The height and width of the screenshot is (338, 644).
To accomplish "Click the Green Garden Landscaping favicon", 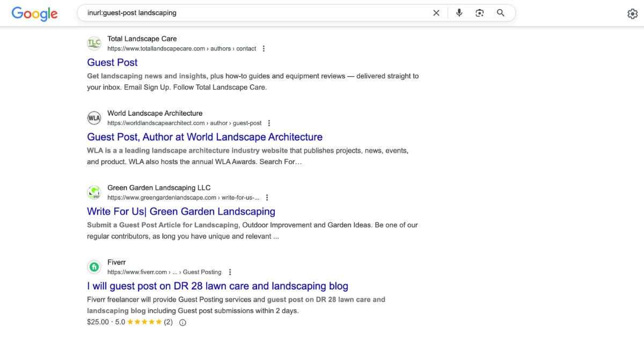I will point(94,192).
